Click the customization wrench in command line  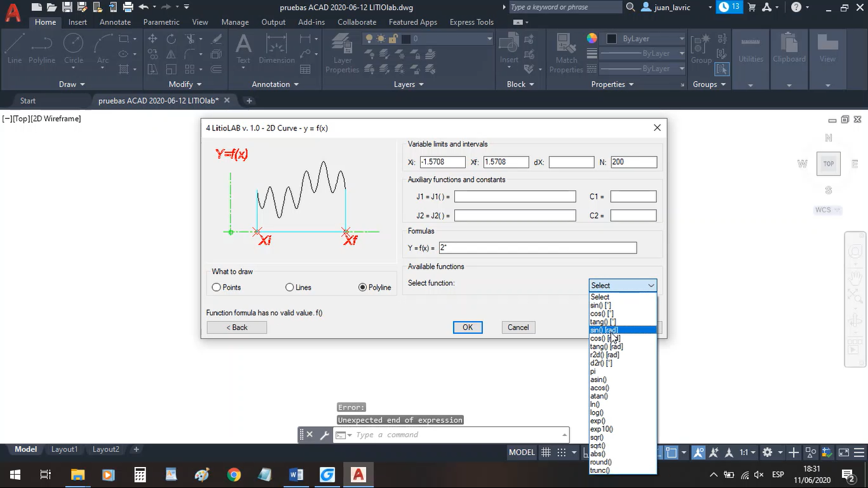[324, 435]
